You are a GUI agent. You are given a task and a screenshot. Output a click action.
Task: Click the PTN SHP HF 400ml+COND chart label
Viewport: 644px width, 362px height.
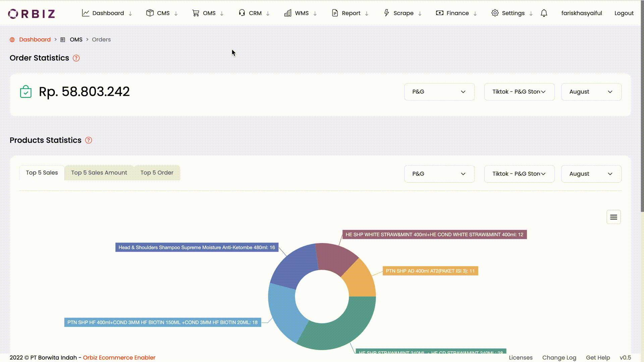click(163, 322)
